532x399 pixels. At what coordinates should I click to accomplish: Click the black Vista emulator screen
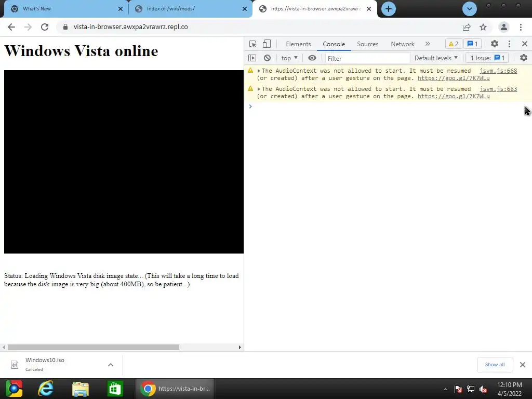click(124, 162)
